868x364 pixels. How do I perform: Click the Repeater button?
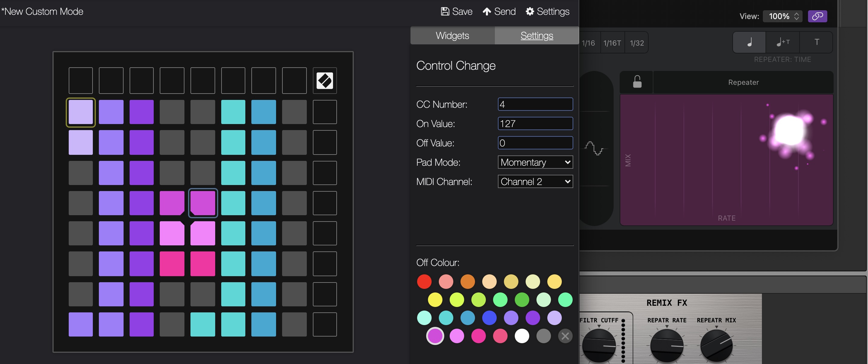click(x=743, y=82)
